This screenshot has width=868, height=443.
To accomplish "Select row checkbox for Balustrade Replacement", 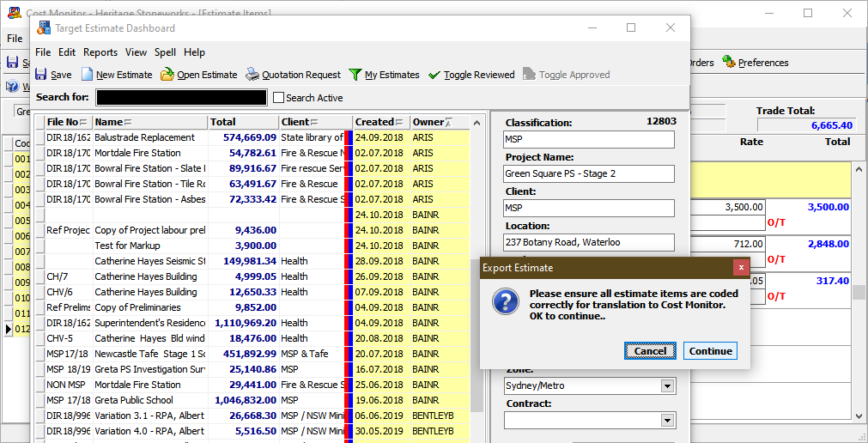I will 39,137.
